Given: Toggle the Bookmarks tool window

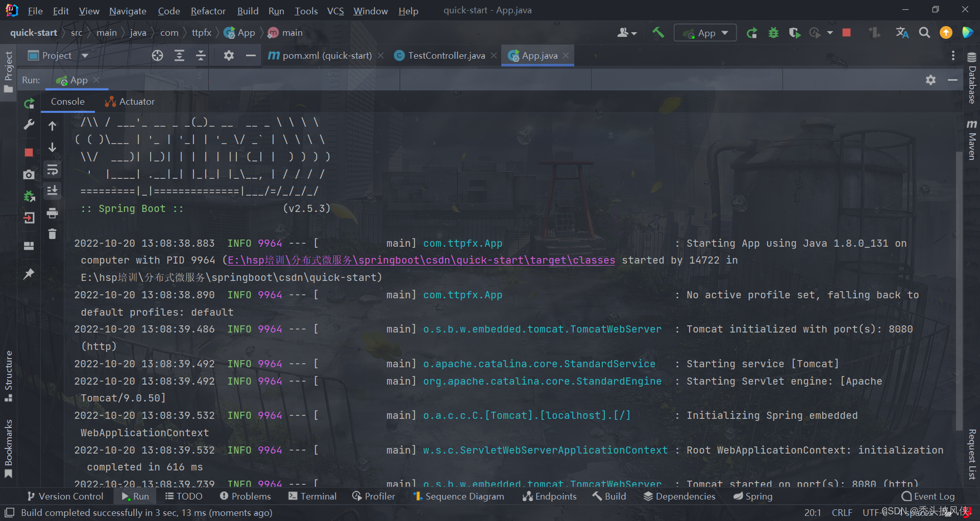Looking at the screenshot, I should pos(8,449).
